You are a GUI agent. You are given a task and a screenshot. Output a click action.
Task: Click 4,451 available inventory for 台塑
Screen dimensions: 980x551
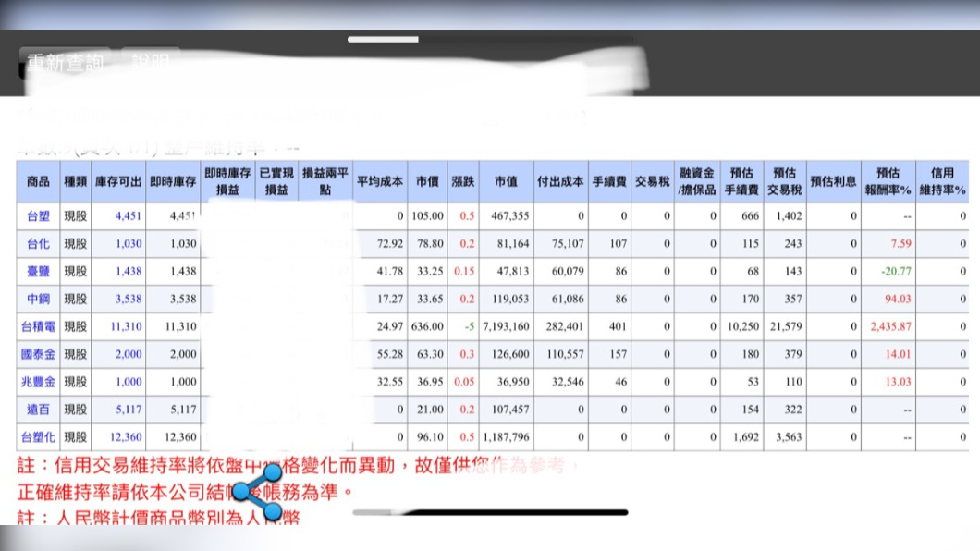coord(129,216)
